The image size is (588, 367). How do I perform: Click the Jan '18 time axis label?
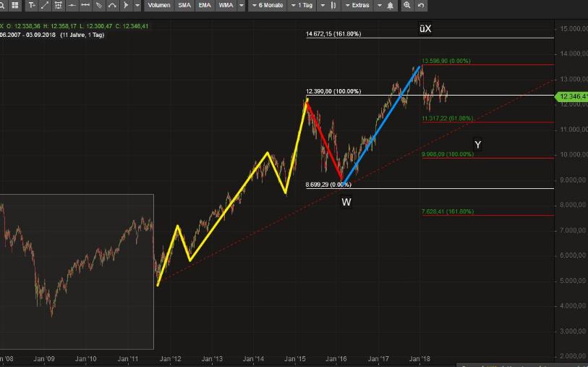[x=419, y=359]
